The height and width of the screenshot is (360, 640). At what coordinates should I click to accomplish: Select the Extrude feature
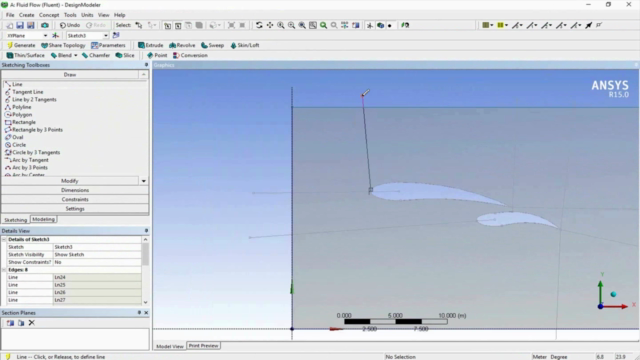click(x=151, y=45)
